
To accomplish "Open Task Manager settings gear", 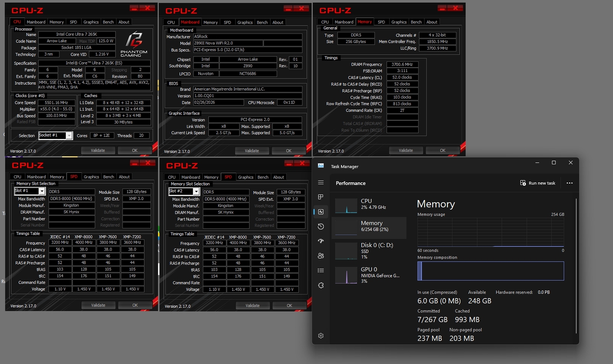I will click(321, 335).
